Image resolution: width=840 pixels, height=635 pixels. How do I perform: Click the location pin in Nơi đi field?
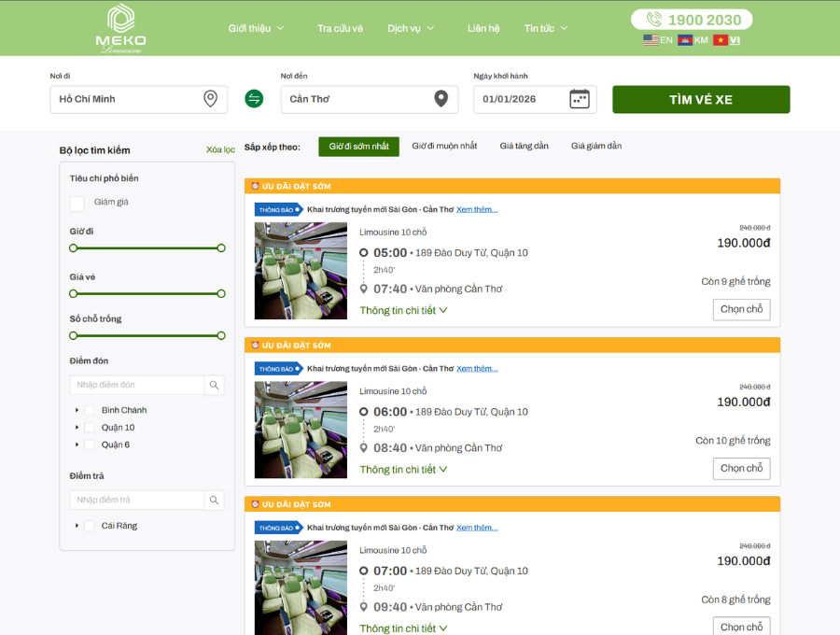click(x=211, y=99)
